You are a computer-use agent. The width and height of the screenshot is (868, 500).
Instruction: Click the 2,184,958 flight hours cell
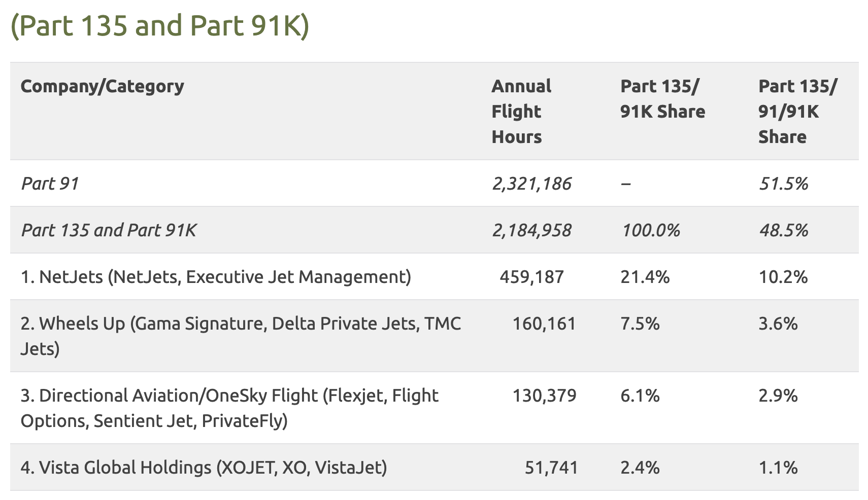pos(531,230)
